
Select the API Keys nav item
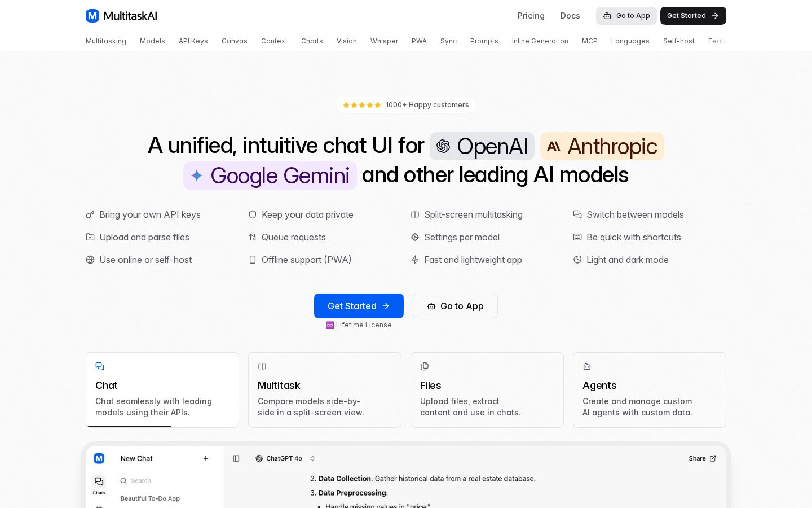point(193,41)
